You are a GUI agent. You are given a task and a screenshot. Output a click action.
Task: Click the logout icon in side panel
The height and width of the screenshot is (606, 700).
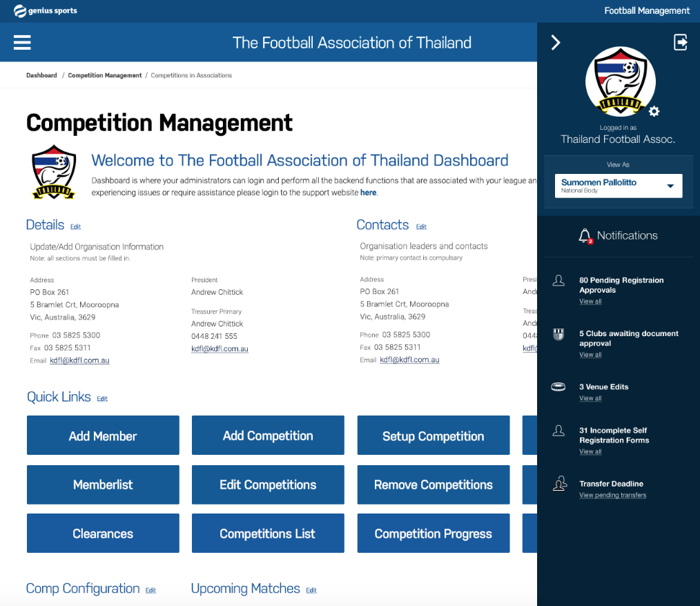click(x=681, y=42)
